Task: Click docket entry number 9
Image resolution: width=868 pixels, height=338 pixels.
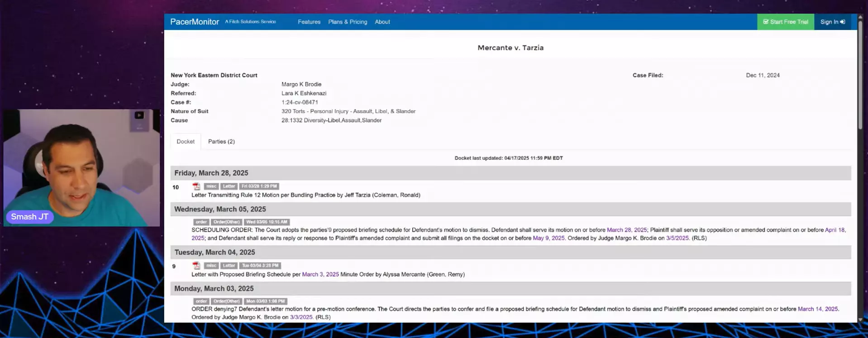Action: [174, 267]
